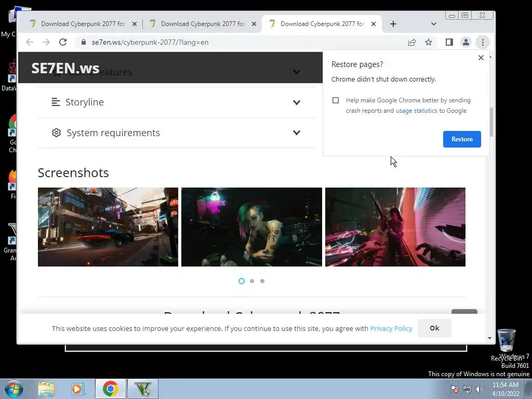The height and width of the screenshot is (399, 532).
Task: Open Windows Explorer from the taskbar
Action: click(x=46, y=389)
